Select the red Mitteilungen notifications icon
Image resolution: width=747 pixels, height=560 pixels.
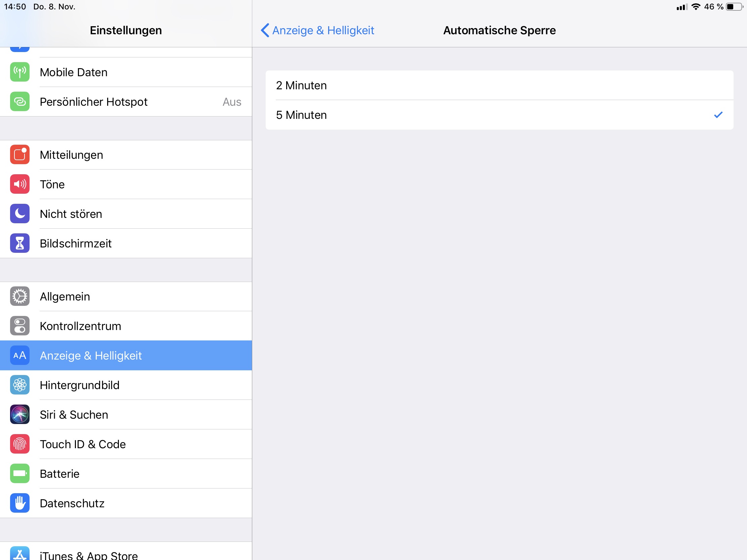(x=19, y=154)
